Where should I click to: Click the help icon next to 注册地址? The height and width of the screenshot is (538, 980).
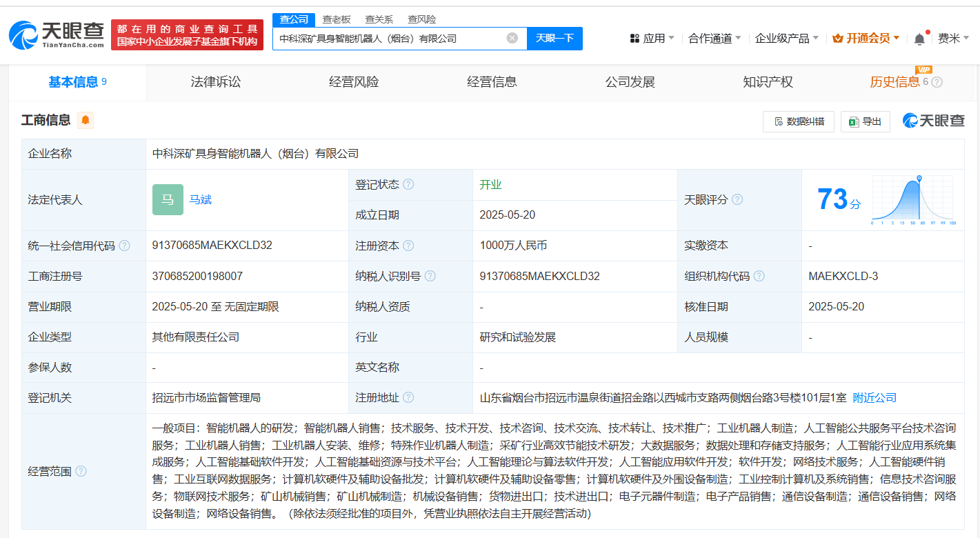click(409, 398)
